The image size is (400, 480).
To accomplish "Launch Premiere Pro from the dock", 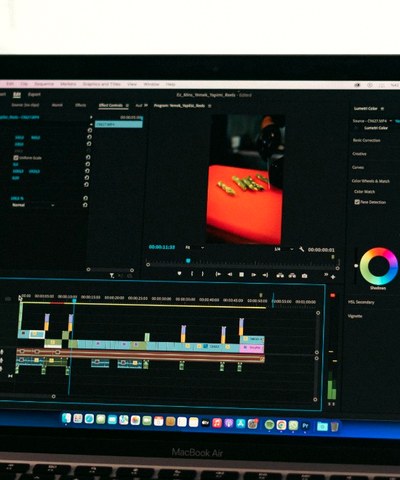I will click(305, 426).
